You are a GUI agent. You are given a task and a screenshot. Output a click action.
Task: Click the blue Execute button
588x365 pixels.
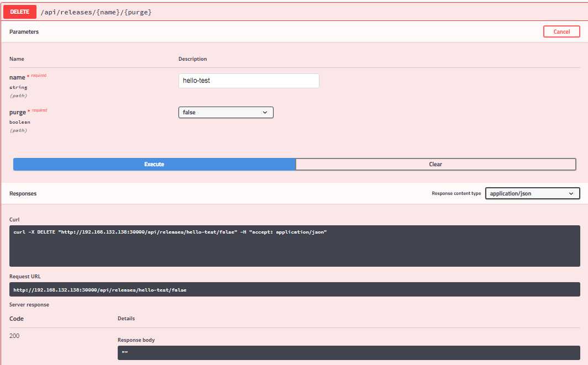(x=154, y=164)
